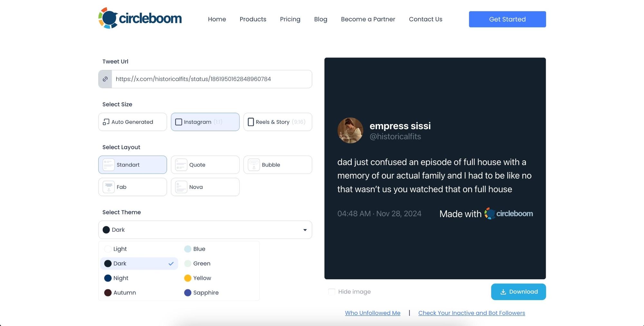Click into the Tweet Url input field
644x326 pixels.
pyautogui.click(x=212, y=79)
